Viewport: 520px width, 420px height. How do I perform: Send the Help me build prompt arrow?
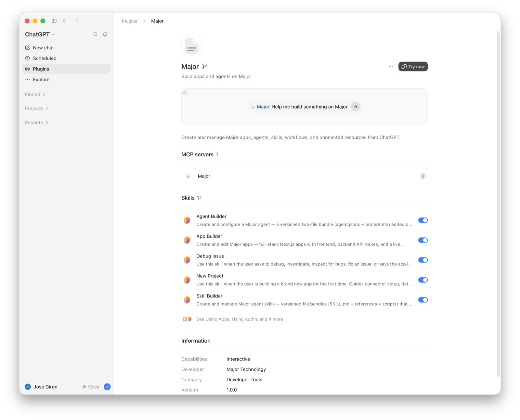click(356, 107)
